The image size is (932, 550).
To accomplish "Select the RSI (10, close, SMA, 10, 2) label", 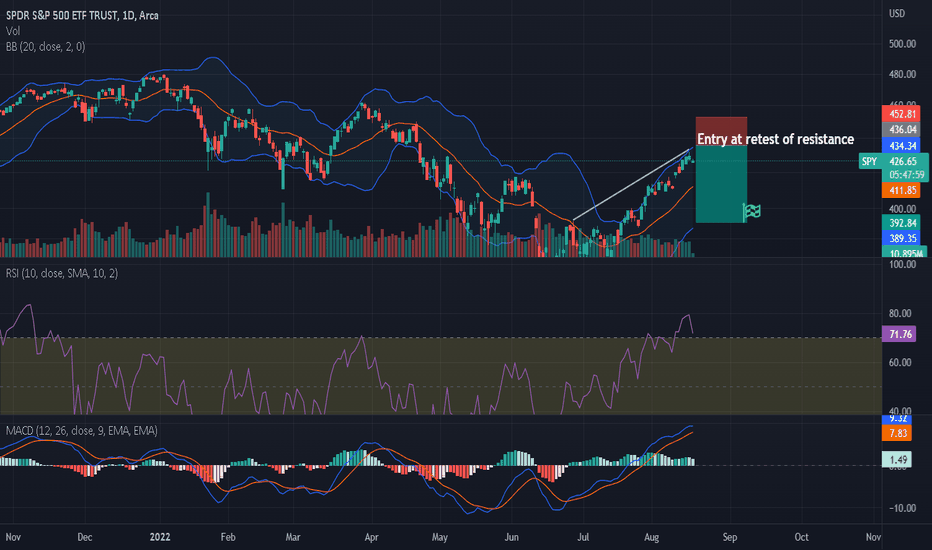I will [x=62, y=274].
